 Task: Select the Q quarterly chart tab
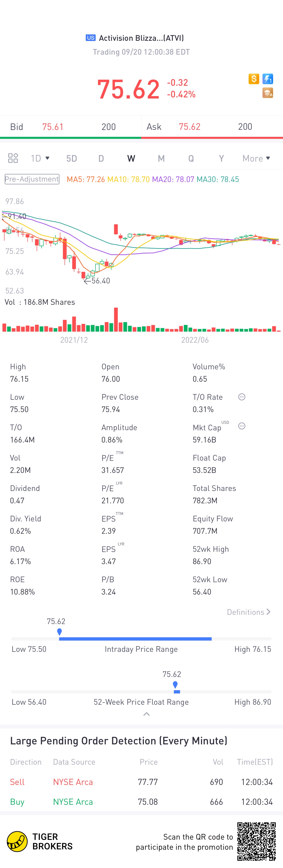pyautogui.click(x=191, y=158)
